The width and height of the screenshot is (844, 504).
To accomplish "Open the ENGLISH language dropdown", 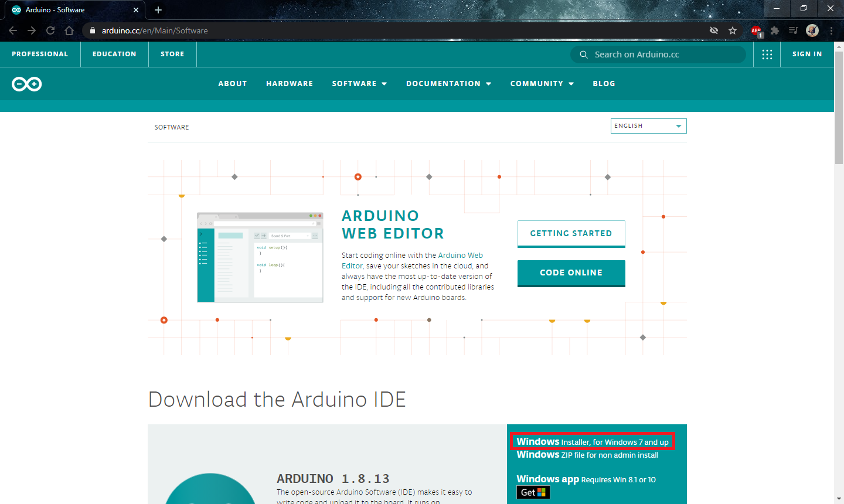I will [648, 126].
